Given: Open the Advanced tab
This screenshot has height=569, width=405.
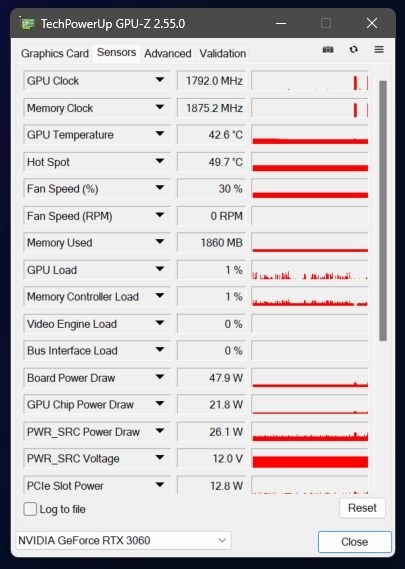Looking at the screenshot, I should click(x=168, y=54).
